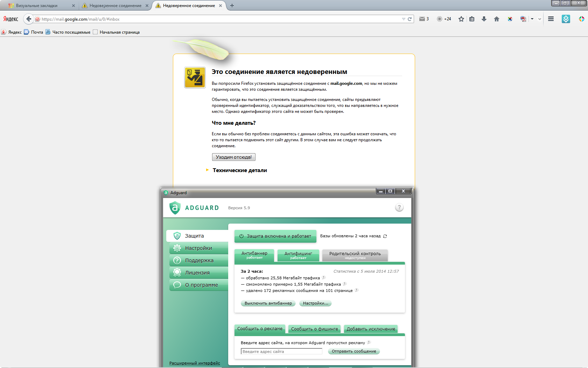Click the teal layered diamond extension icon
This screenshot has height=368, width=588.
click(x=566, y=19)
